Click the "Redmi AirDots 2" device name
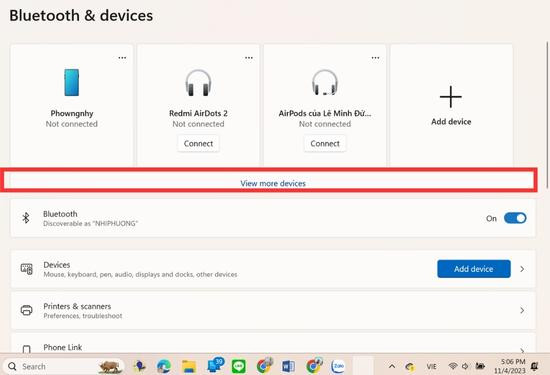Screen dimensions: 550x375 (198, 113)
